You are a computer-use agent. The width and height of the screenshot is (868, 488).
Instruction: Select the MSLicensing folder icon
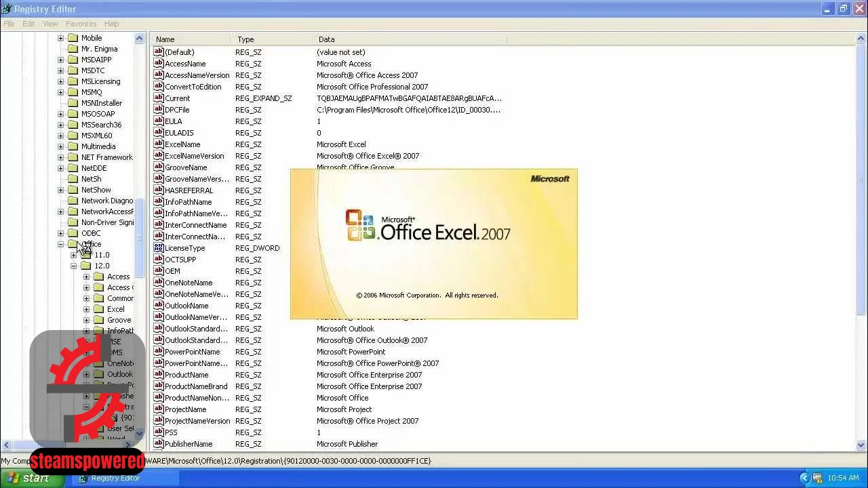73,81
